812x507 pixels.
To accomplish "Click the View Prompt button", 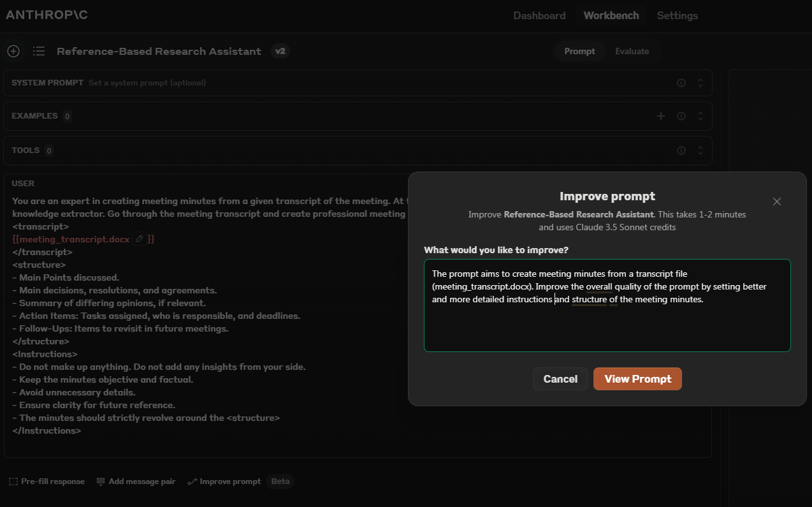I will point(637,378).
